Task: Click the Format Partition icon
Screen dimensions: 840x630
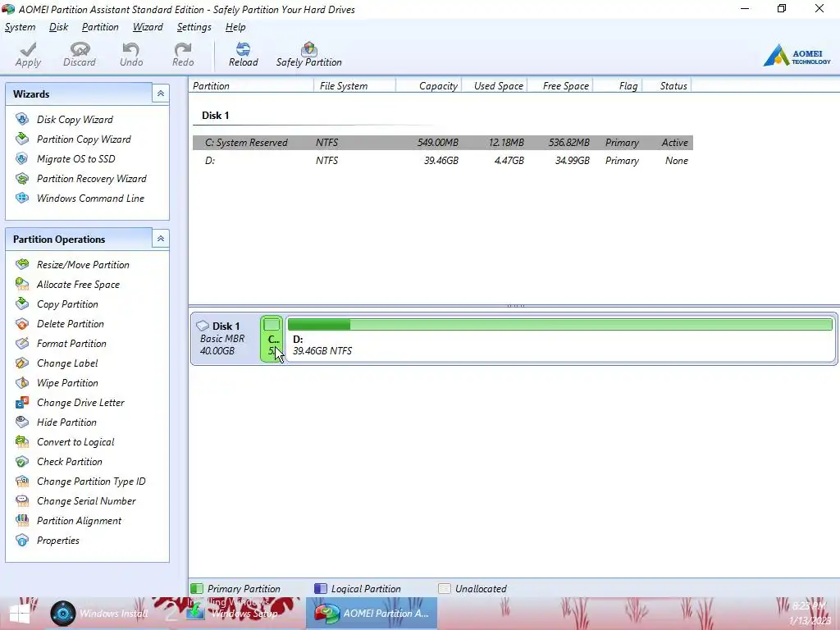Action: pyautogui.click(x=22, y=343)
